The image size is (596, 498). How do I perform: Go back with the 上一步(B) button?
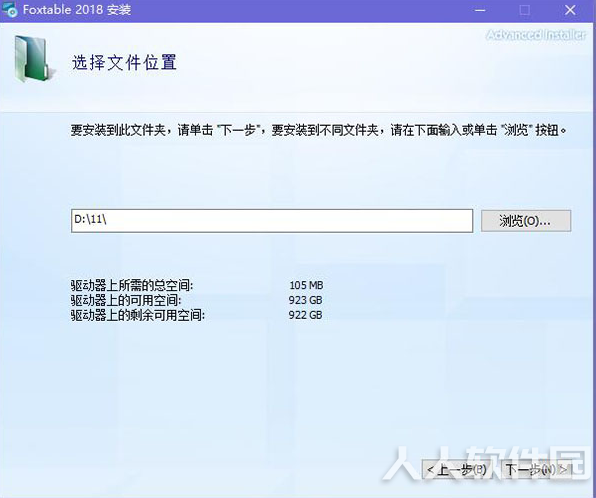[457, 470]
